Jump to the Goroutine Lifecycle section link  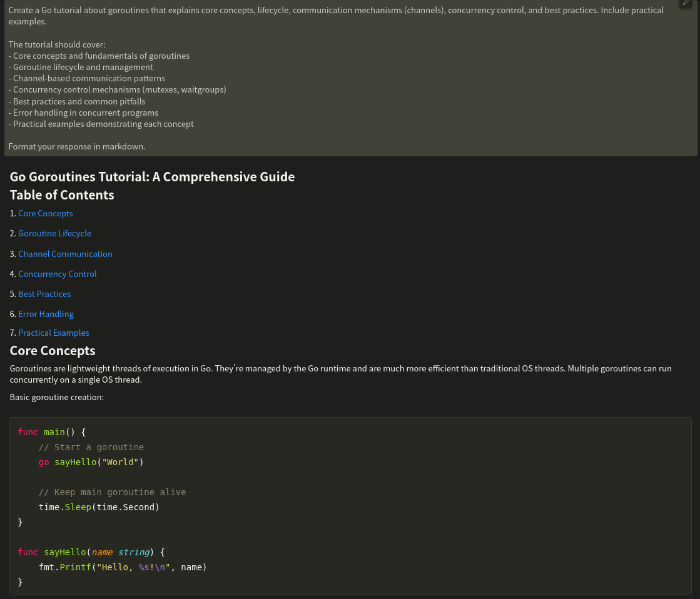[54, 233]
